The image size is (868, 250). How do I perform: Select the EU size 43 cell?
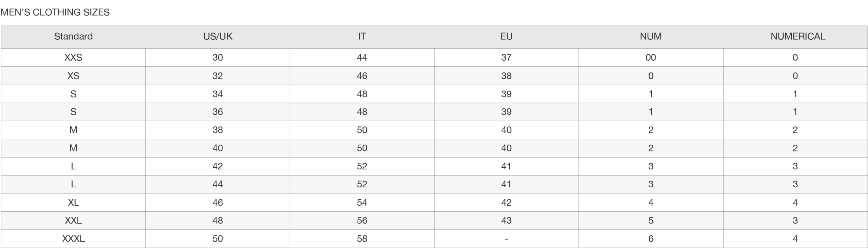pyautogui.click(x=506, y=221)
